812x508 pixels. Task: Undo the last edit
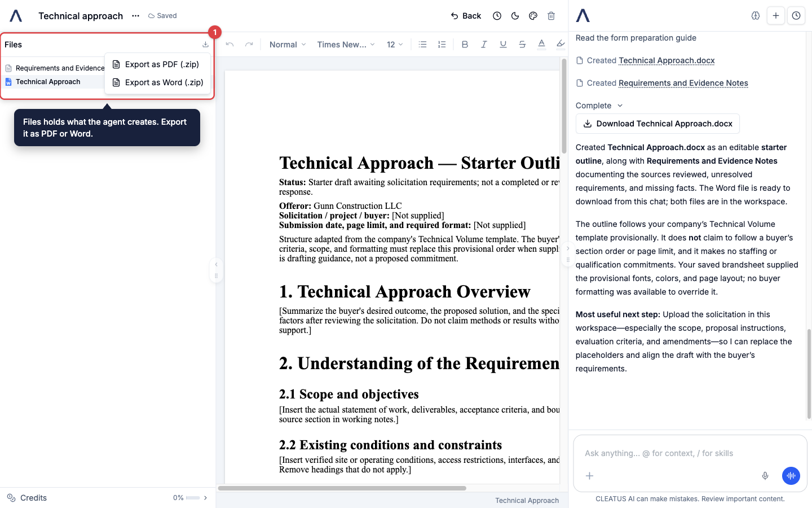[230, 45]
